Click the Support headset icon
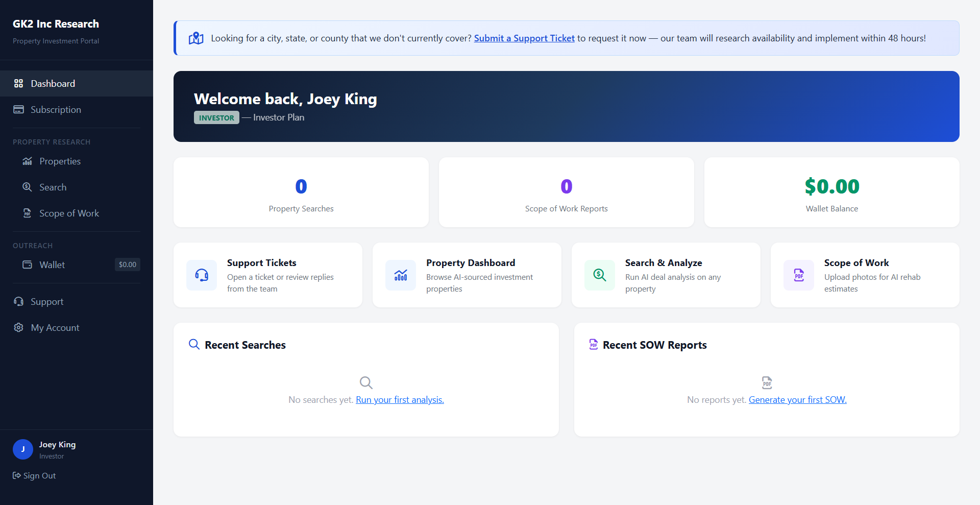This screenshot has height=505, width=980. click(18, 301)
